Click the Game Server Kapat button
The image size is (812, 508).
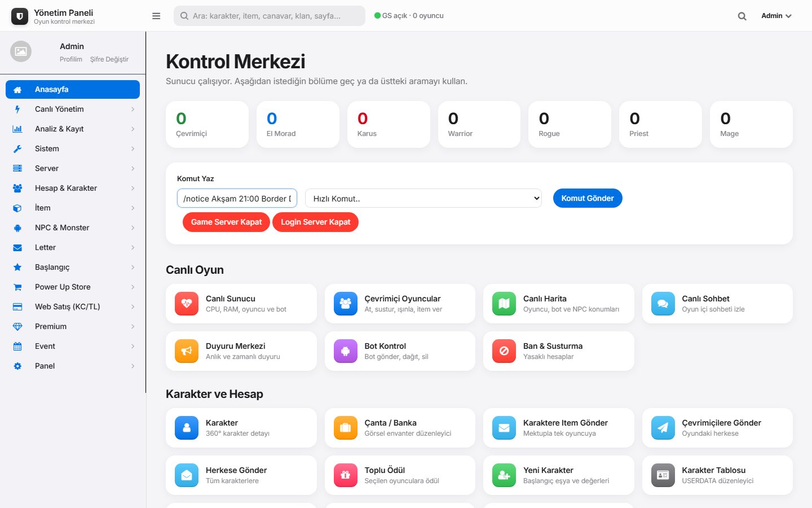tap(226, 222)
